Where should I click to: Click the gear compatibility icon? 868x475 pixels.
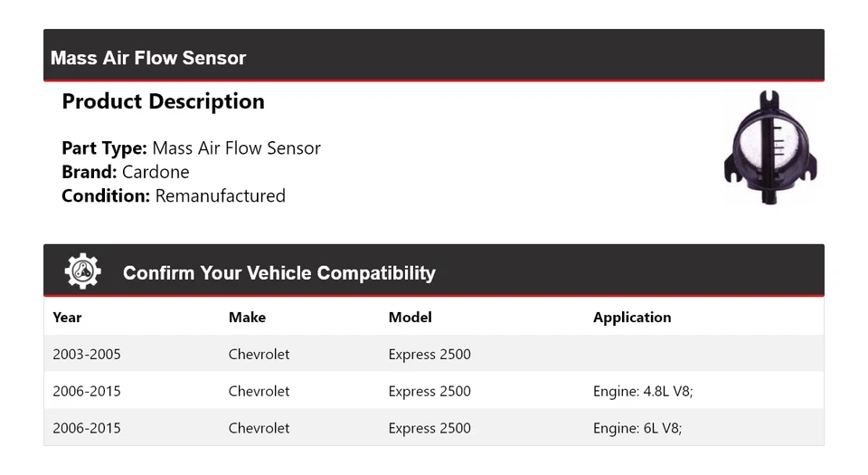[82, 271]
